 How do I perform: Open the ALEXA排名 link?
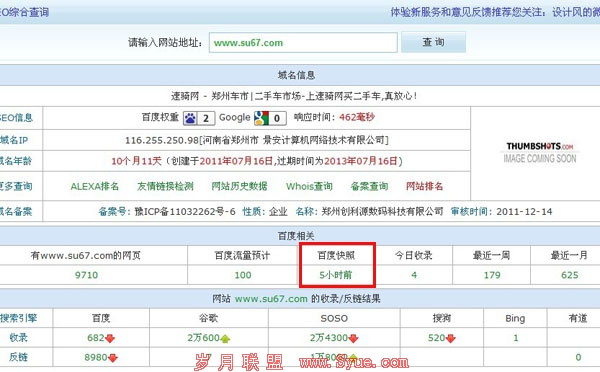95,186
